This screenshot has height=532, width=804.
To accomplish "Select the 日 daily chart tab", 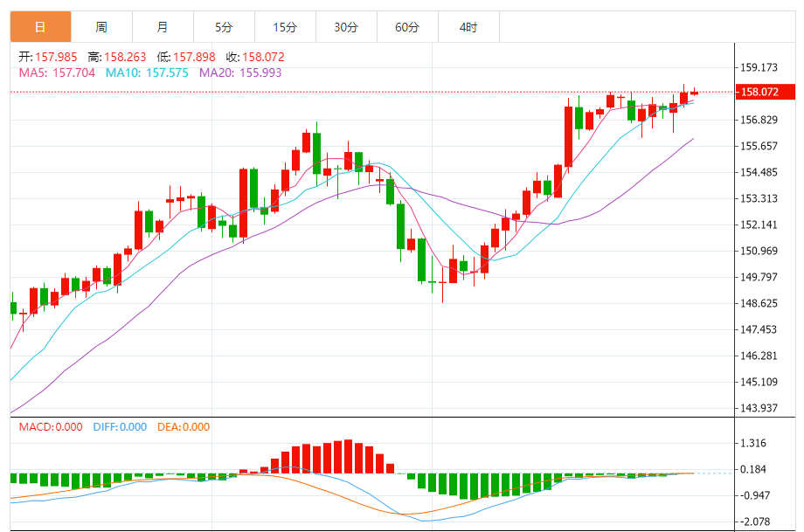I will pyautogui.click(x=40, y=27).
